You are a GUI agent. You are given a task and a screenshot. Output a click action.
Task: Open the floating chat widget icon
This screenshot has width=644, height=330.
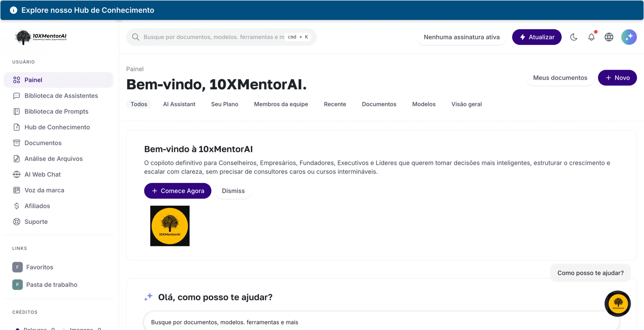[618, 303]
